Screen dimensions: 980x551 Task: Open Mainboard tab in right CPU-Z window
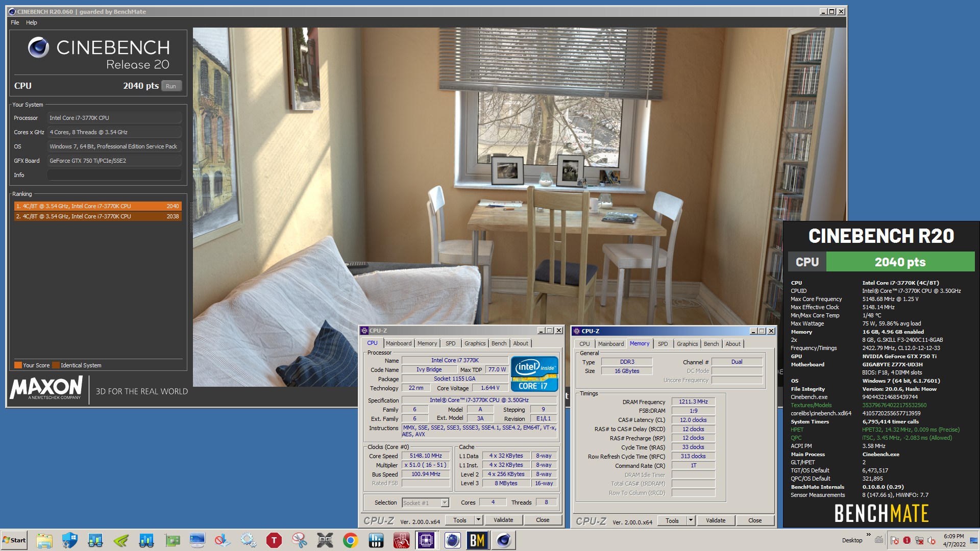click(610, 344)
